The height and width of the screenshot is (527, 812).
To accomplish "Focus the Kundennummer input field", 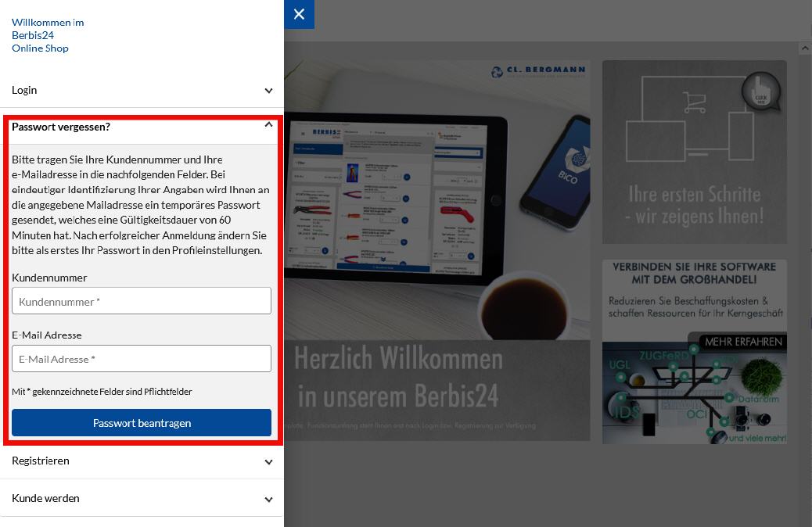I will (x=142, y=301).
